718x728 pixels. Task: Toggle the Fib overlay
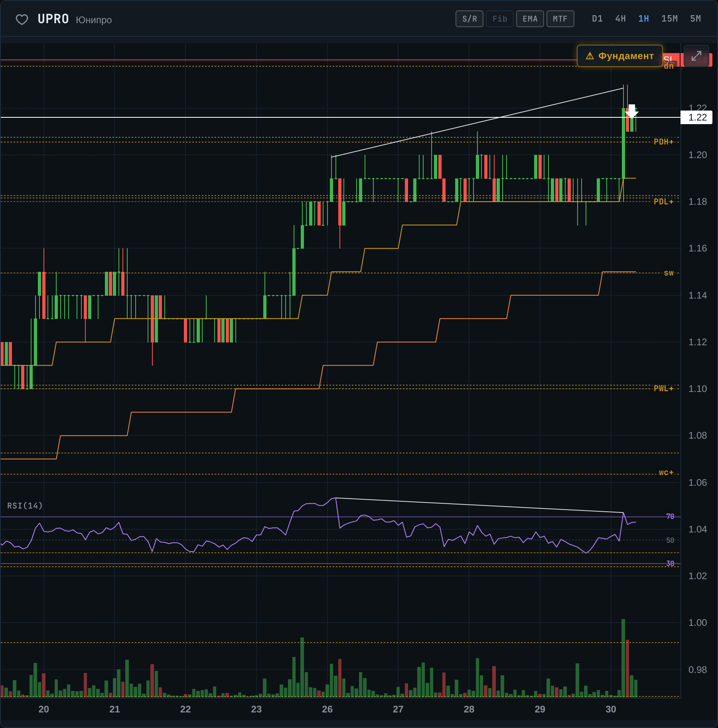[x=500, y=19]
